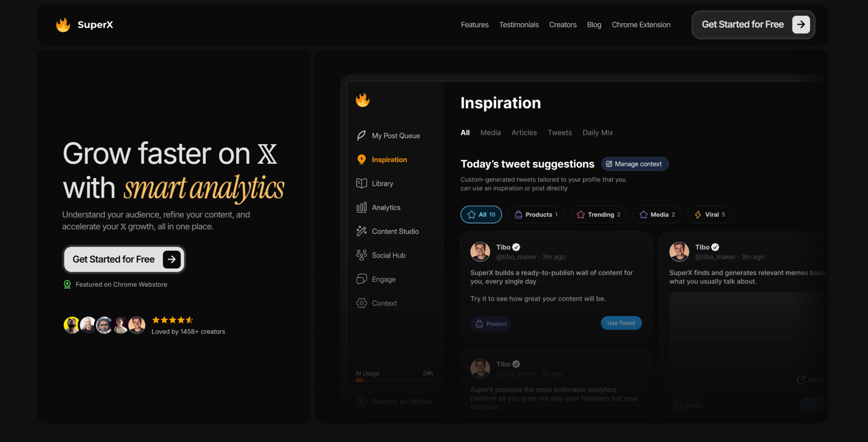Open Library in the sidebar
Screen dimensions: 868x442
coord(375,183)
